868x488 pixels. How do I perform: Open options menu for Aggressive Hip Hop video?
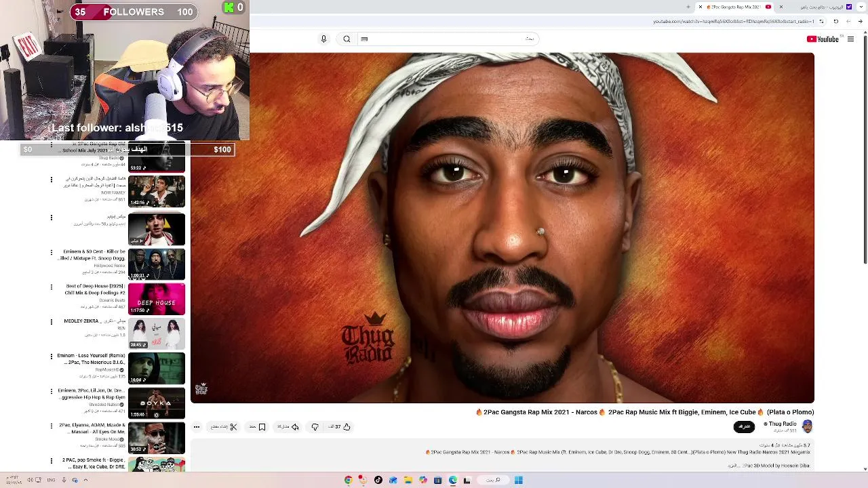(51, 391)
